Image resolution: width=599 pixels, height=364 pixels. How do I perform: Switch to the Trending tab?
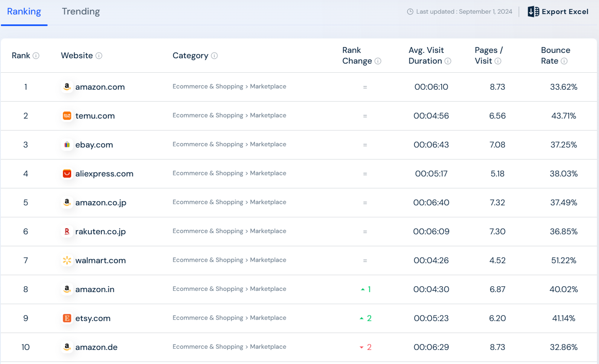pyautogui.click(x=81, y=12)
